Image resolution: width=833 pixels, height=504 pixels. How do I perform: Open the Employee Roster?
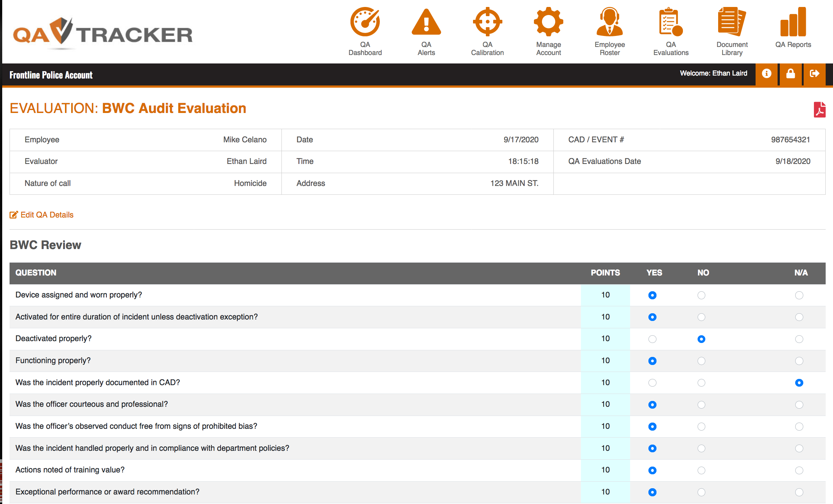pos(609,31)
